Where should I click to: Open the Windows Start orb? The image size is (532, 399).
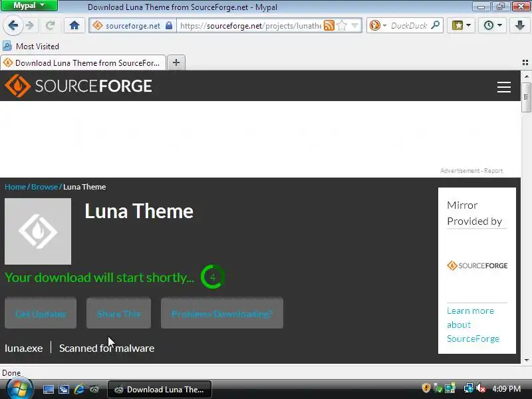point(20,389)
